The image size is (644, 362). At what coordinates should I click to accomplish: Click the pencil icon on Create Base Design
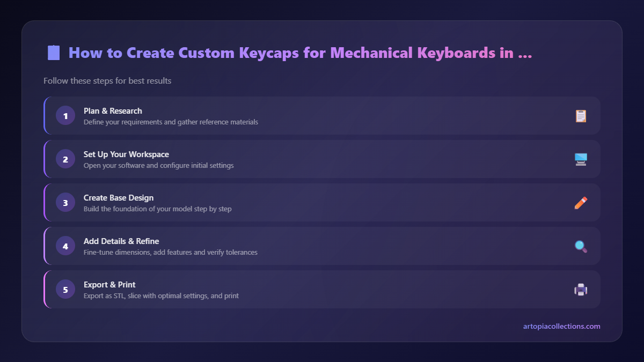(x=581, y=202)
